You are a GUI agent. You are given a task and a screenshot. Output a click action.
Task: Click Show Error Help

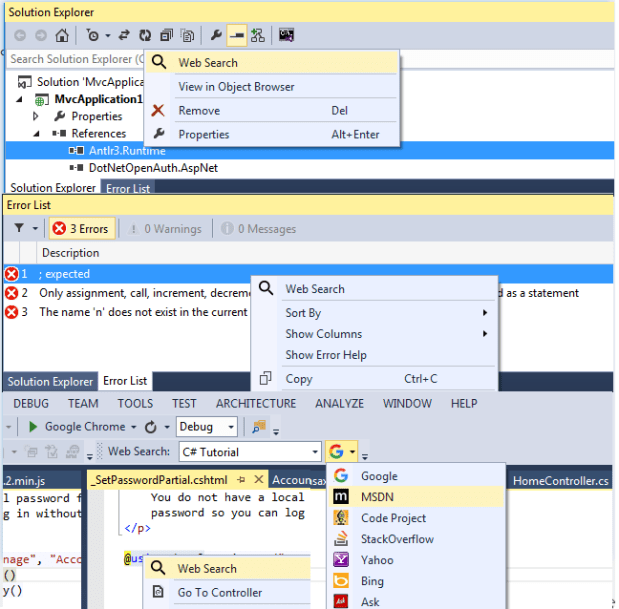tap(374, 355)
